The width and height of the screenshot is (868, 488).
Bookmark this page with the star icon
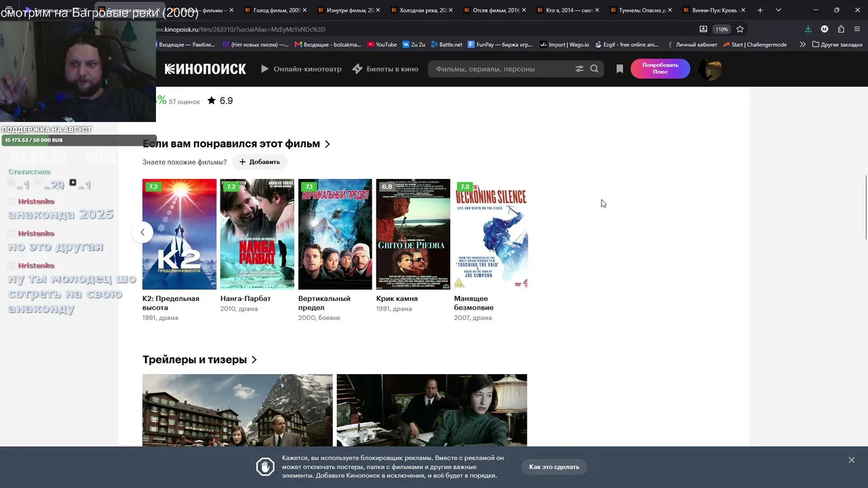click(740, 29)
